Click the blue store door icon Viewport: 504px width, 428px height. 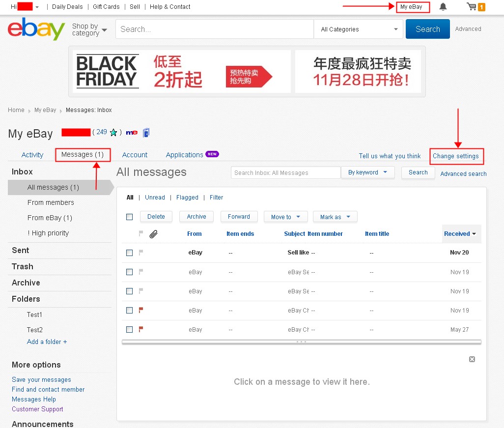[x=146, y=133]
